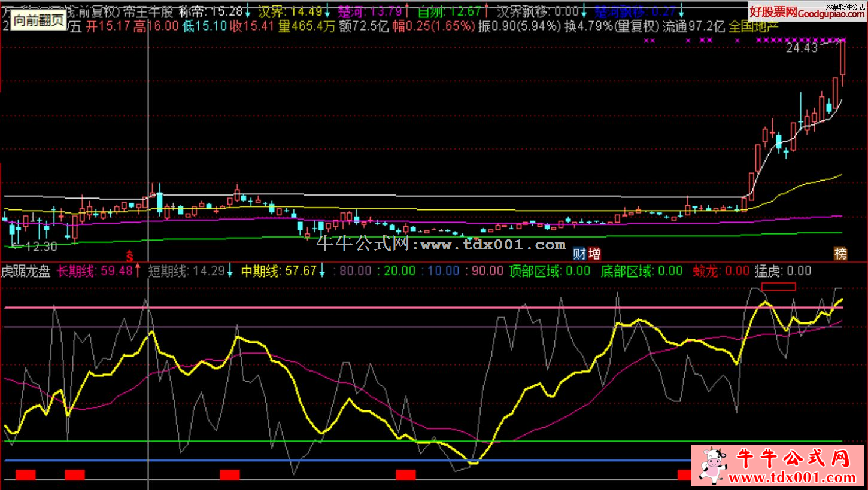Select the 帝王牛股 main indicator name
Screen dimensions: 868x490
148,11
